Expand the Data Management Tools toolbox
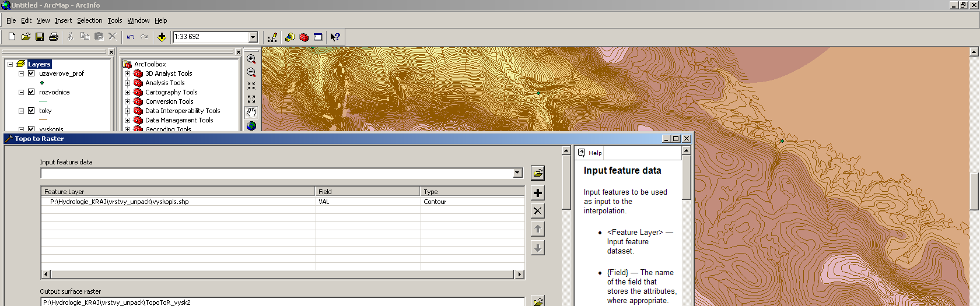Screen dimensions: 980x306 [128, 120]
